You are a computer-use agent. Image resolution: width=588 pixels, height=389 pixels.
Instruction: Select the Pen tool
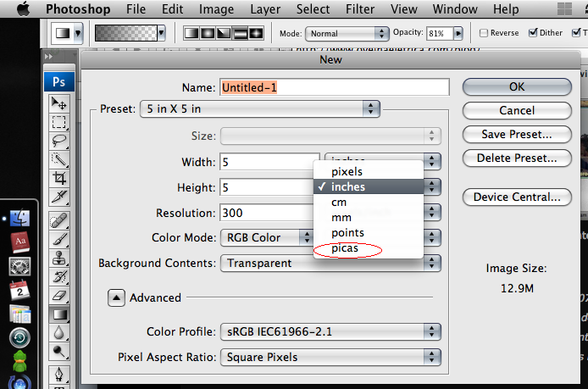(58, 375)
